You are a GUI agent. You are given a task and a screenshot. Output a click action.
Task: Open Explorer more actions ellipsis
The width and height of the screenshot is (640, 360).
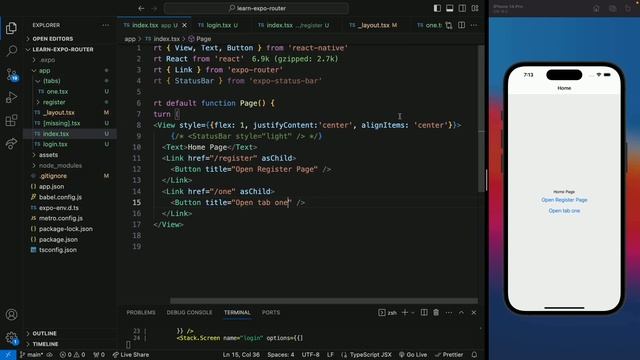click(x=106, y=25)
